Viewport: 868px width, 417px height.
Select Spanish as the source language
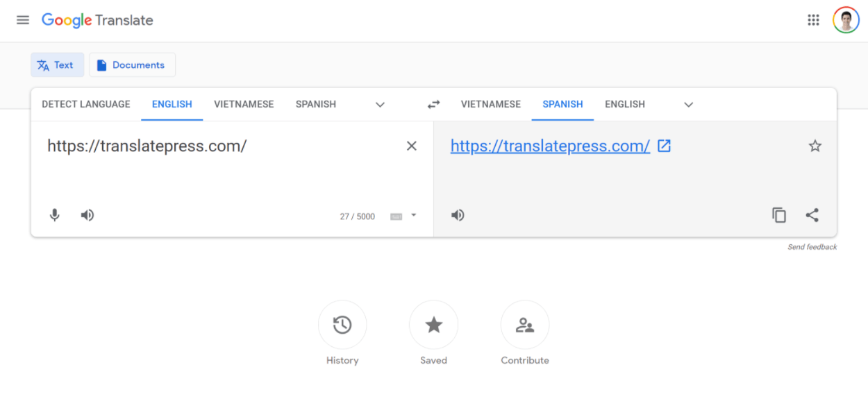(315, 104)
